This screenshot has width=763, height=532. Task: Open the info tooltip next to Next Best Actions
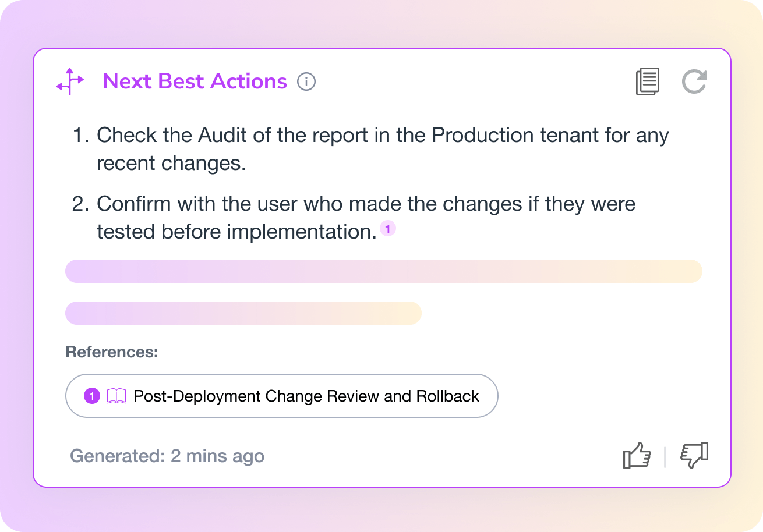point(306,81)
